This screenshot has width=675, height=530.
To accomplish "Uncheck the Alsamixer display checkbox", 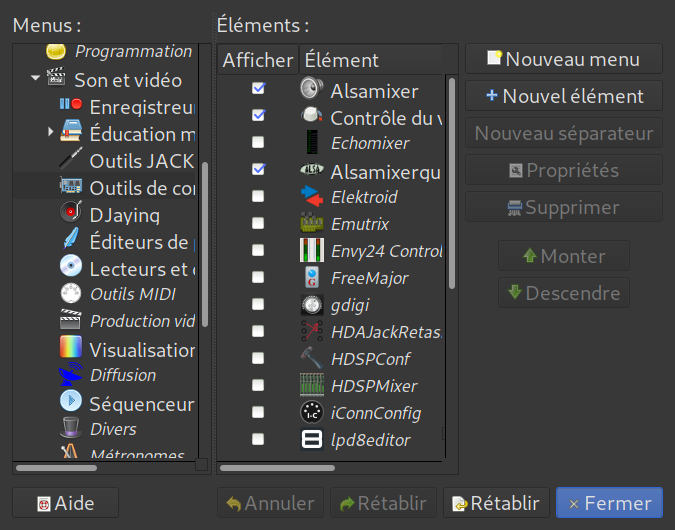I will tap(258, 89).
